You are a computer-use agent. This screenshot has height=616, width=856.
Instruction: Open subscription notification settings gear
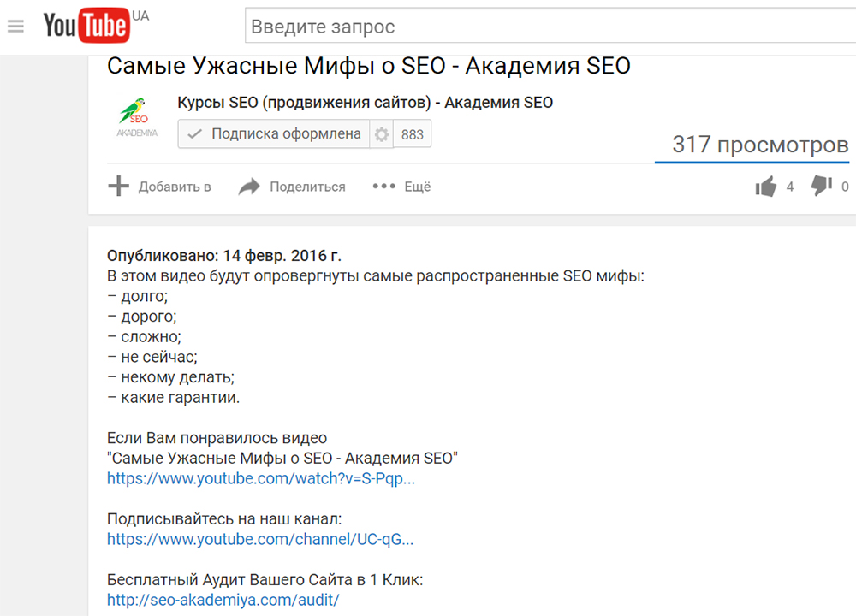click(x=382, y=134)
